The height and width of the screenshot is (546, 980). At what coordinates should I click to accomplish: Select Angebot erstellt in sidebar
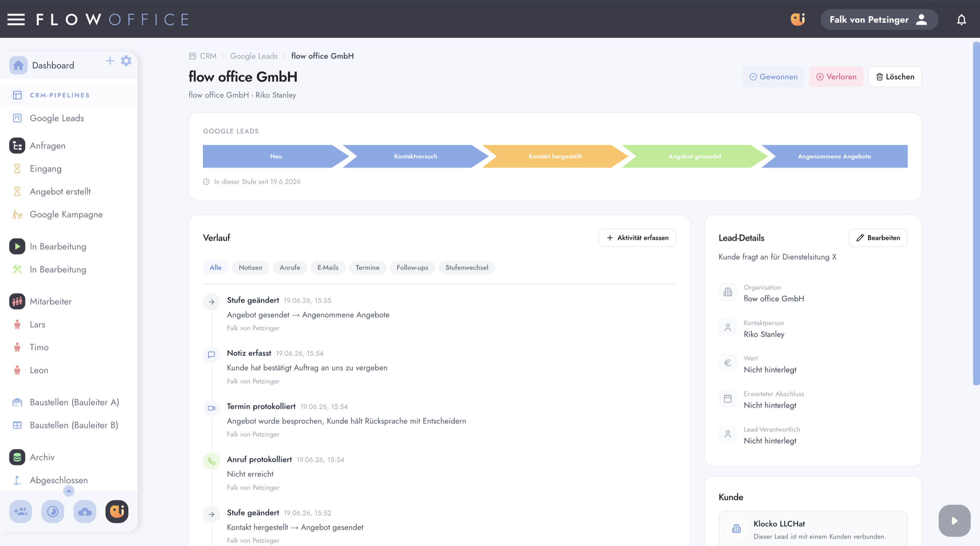[60, 192]
